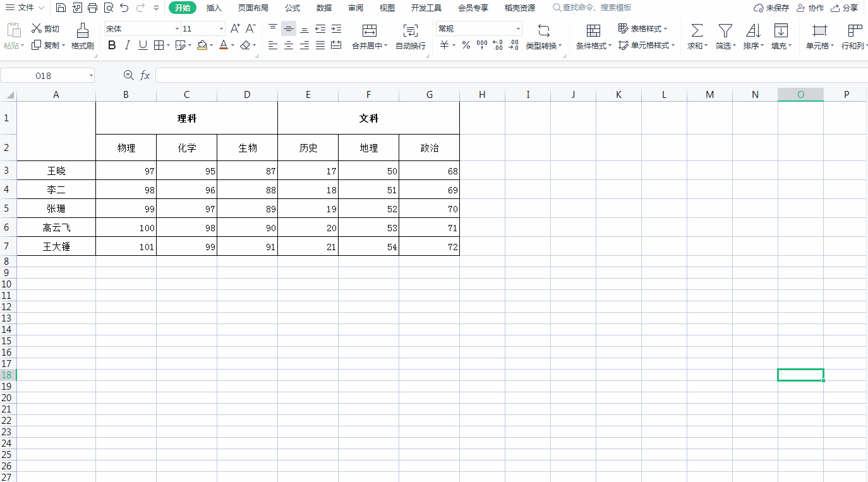
Task: Click the fill color bucket swatch
Action: (x=202, y=45)
